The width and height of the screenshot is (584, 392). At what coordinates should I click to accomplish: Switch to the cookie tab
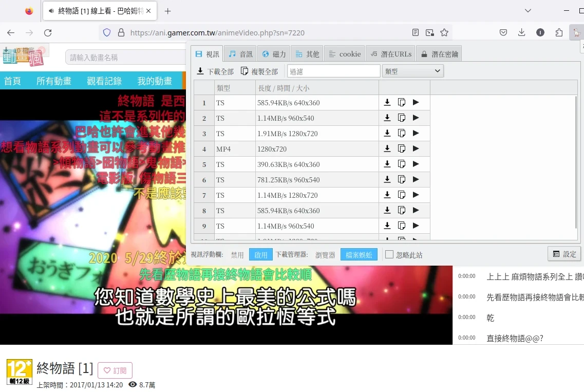pos(345,54)
